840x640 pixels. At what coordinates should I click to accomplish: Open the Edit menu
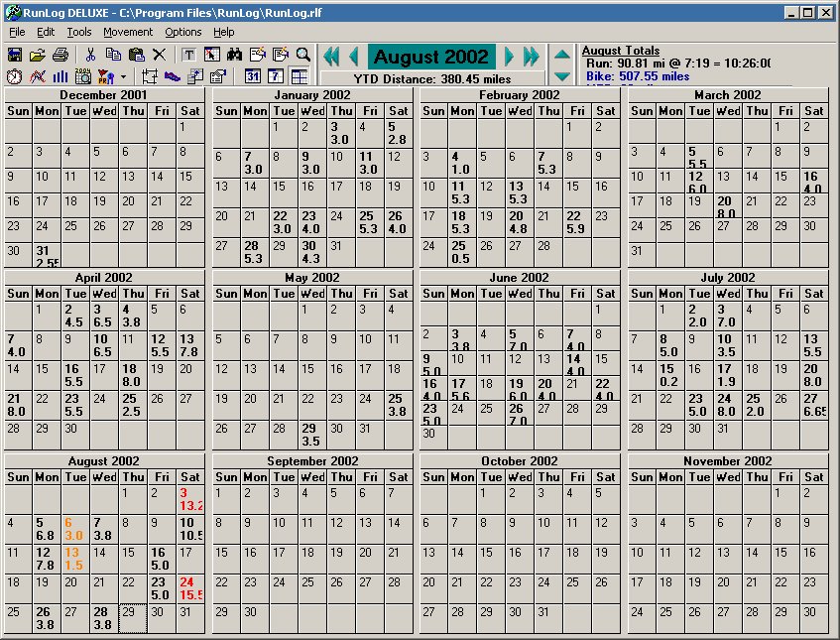(46, 32)
